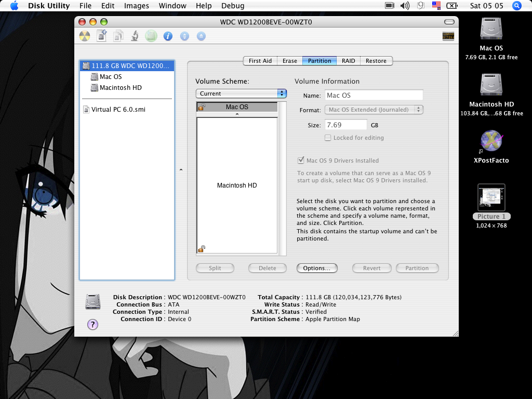532x399 pixels.
Task: Select 111.8 GB WDC WD1200 disk in sidebar
Action: (x=127, y=66)
